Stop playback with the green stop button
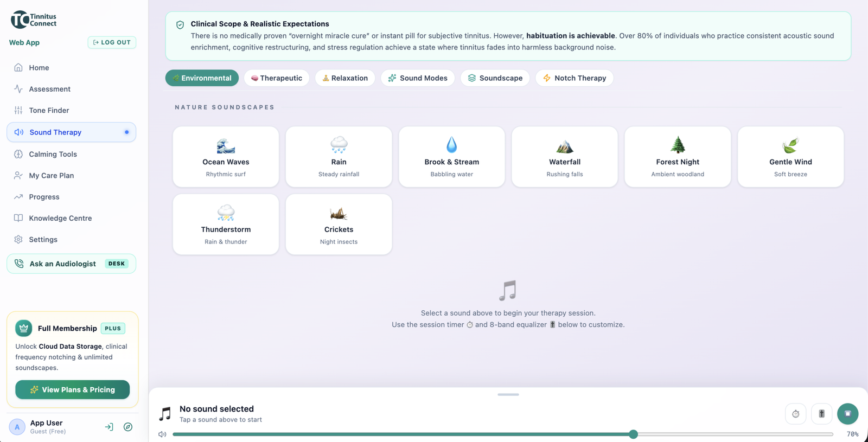Screen dimensions: 868x442 pos(847,414)
